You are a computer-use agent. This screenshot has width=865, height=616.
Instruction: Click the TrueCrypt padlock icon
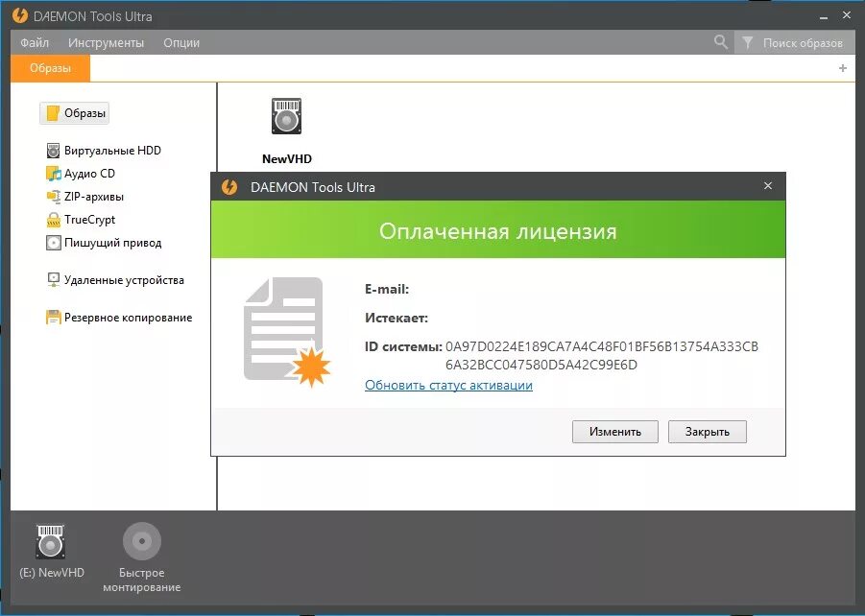(53, 220)
